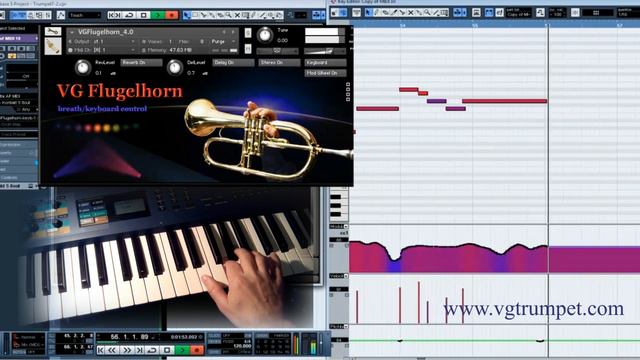This screenshot has height=360, width=640.
Task: Click the Mod Wheel On button
Action: coord(325,73)
